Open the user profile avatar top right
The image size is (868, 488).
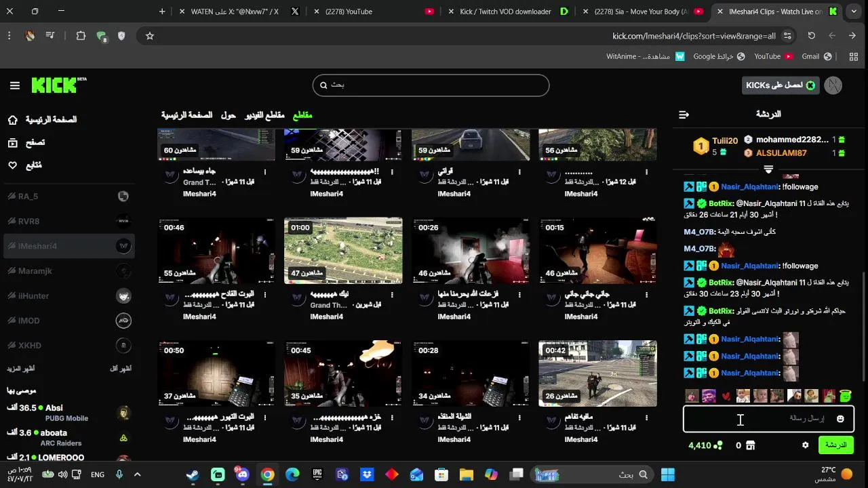coord(833,85)
